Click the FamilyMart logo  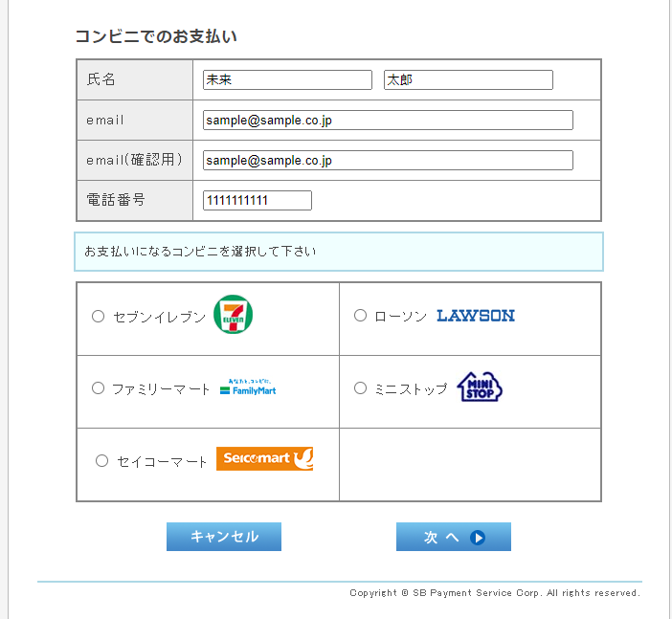pos(248,388)
